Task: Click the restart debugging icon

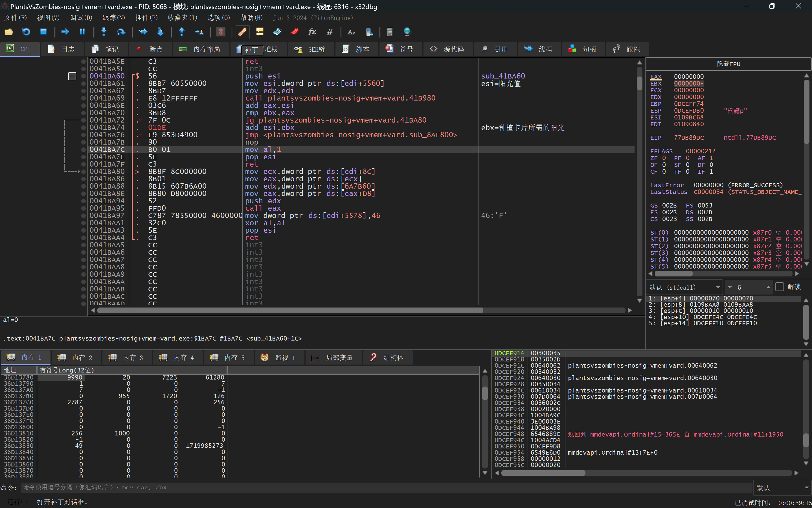Action: (x=26, y=32)
